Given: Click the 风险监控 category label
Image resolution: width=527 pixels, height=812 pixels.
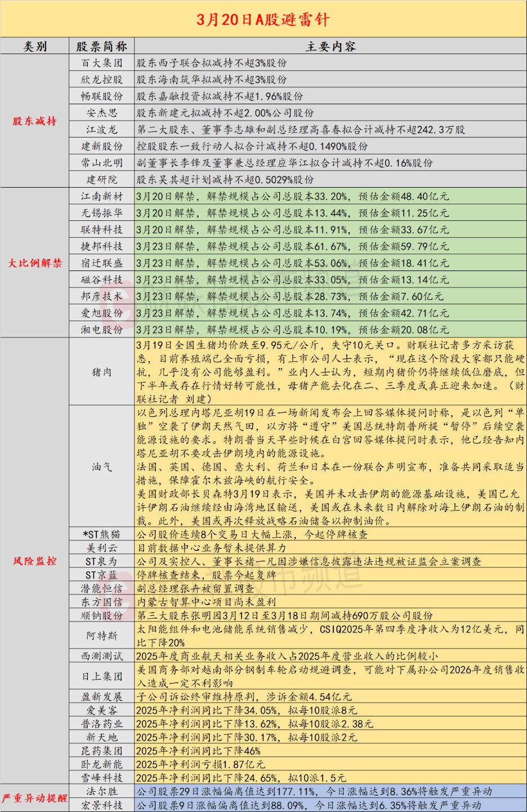Looking at the screenshot, I should point(35,561).
